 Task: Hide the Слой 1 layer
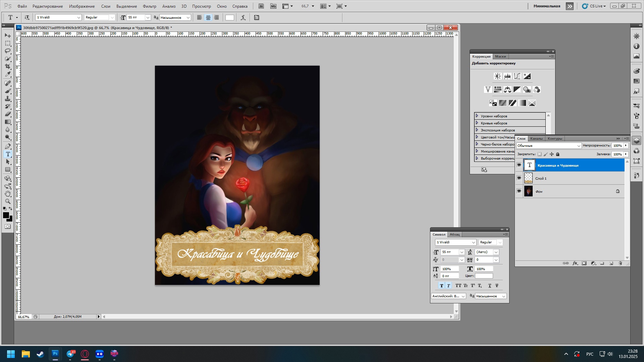click(x=519, y=178)
